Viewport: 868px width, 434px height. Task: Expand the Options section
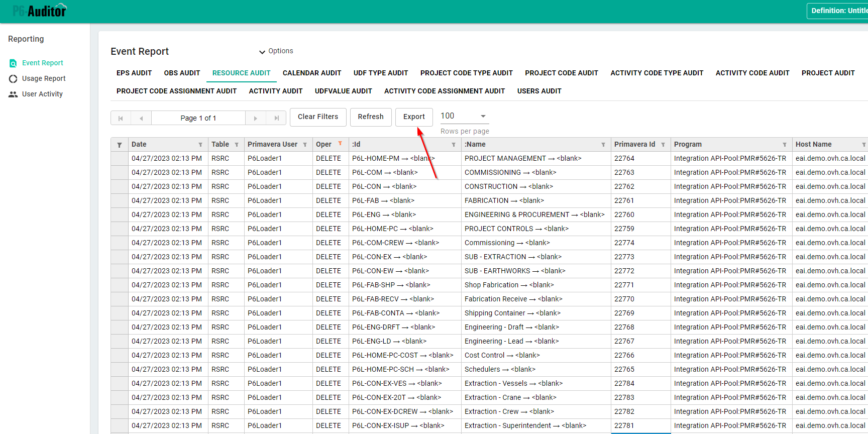coord(276,51)
